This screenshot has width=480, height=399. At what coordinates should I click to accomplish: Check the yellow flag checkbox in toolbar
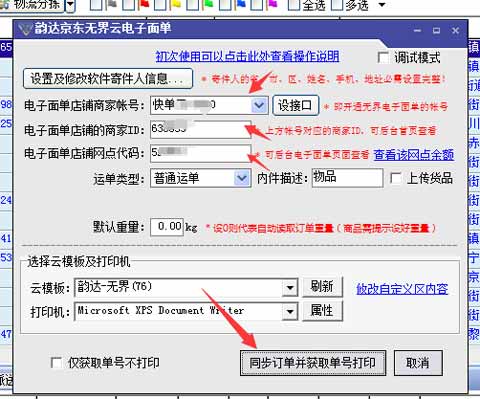161,4
